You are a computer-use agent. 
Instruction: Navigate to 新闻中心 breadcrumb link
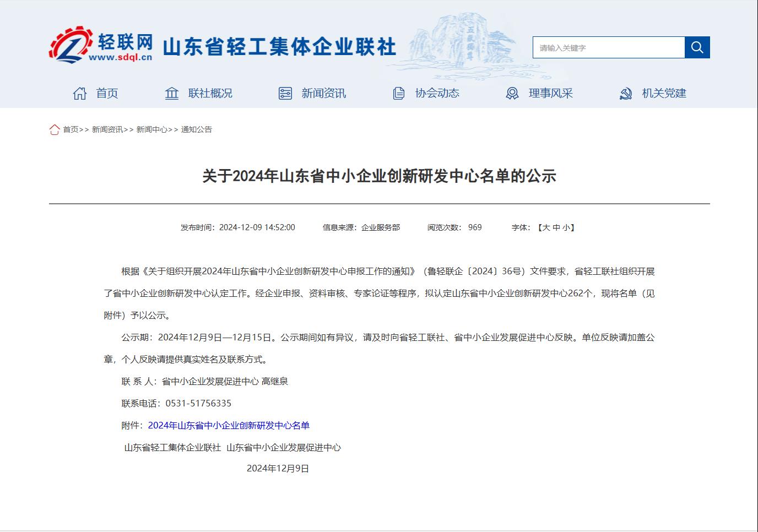[x=152, y=129]
